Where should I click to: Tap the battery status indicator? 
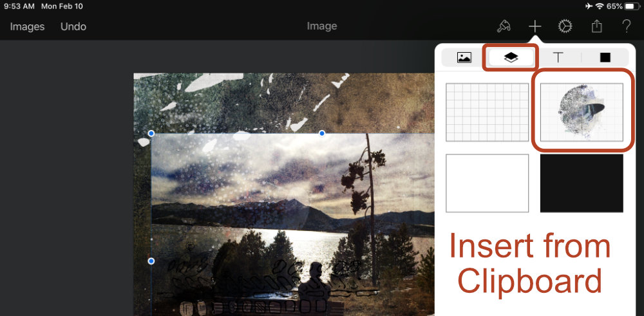(632, 6)
